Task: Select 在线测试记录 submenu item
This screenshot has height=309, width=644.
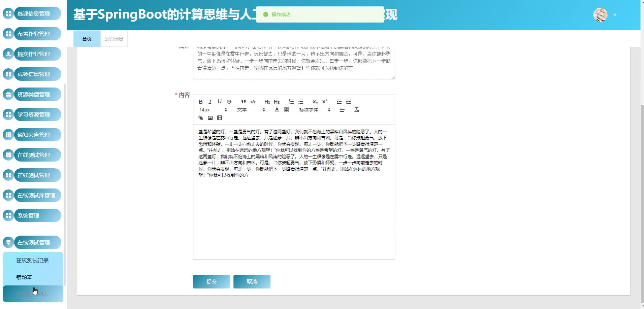Action: click(x=33, y=261)
